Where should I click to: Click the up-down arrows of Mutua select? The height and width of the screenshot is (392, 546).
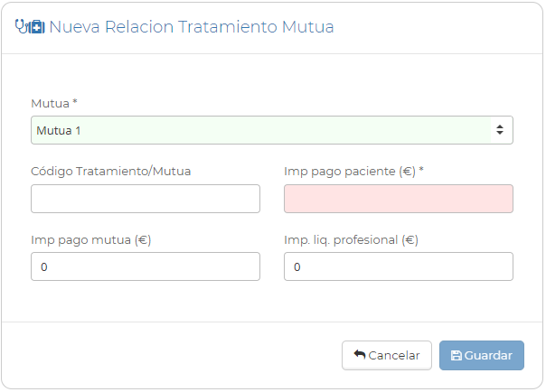[x=499, y=130]
